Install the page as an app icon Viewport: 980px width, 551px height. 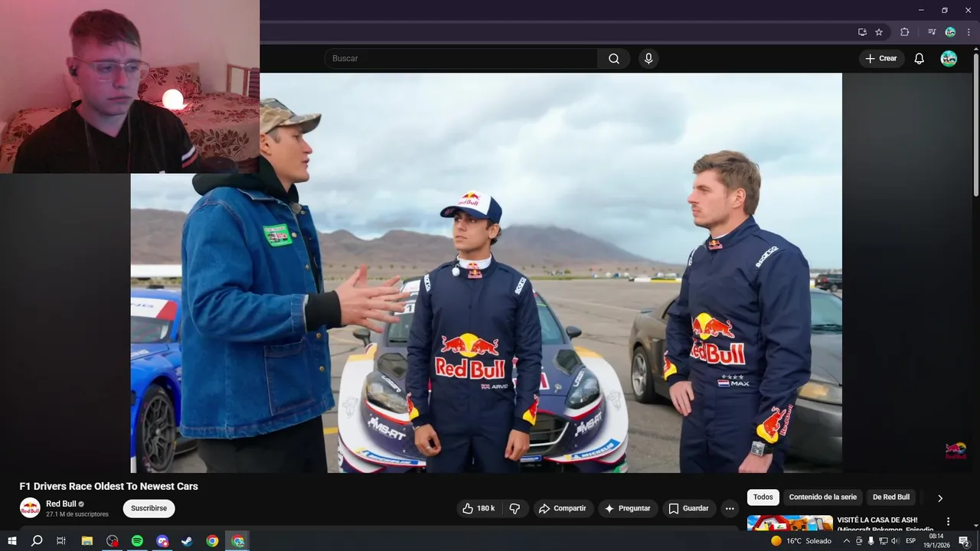(862, 32)
